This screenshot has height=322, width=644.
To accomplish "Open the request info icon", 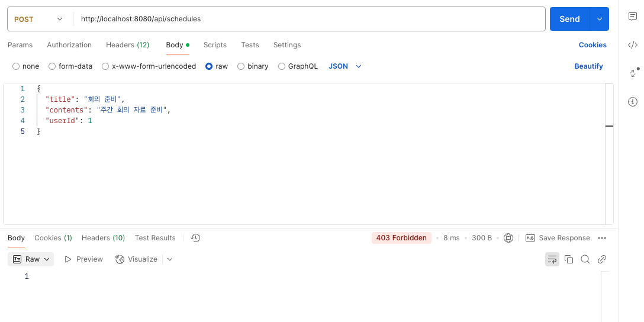I will coord(633,101).
